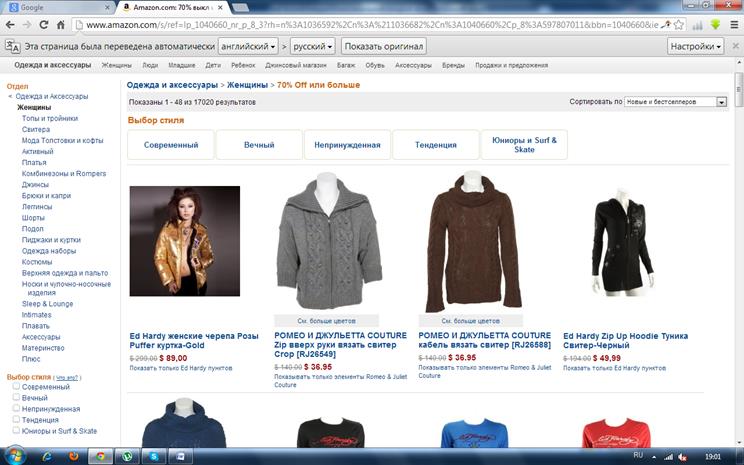The height and width of the screenshot is (465, 744).
Task: Open Ed Hardy Puffer куртка-Gold product link
Action: click(x=194, y=341)
